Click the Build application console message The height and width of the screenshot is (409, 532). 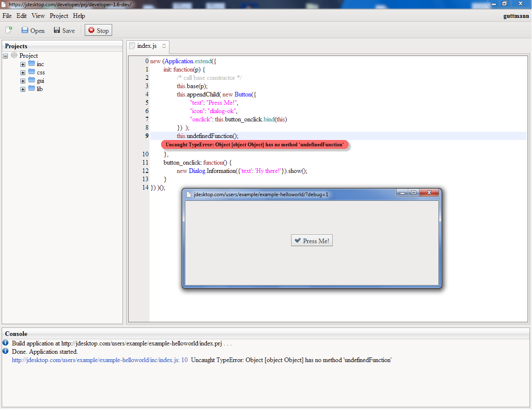pyautogui.click(x=122, y=343)
